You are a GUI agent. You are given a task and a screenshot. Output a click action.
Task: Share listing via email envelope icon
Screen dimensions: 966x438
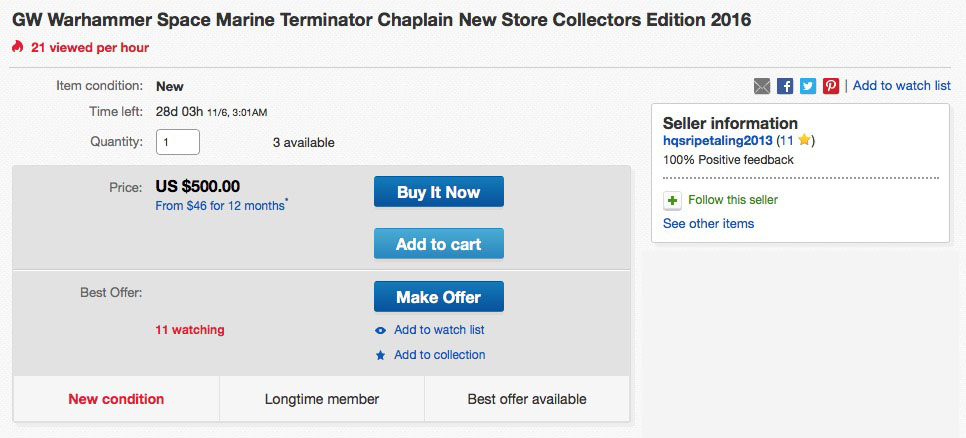coord(762,86)
